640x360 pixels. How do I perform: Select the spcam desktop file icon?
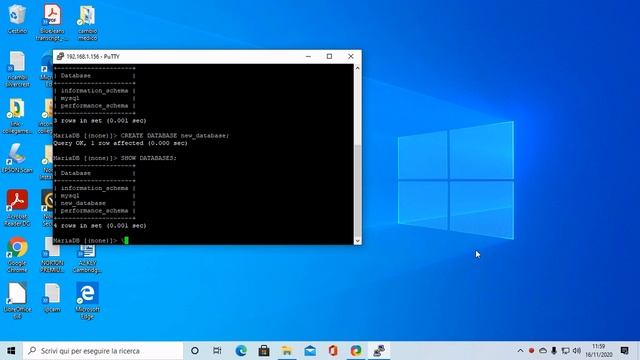click(x=52, y=298)
